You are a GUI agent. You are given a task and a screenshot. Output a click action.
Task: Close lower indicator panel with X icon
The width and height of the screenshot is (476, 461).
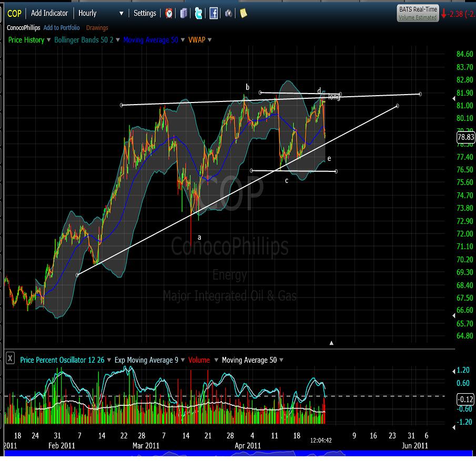click(10, 358)
